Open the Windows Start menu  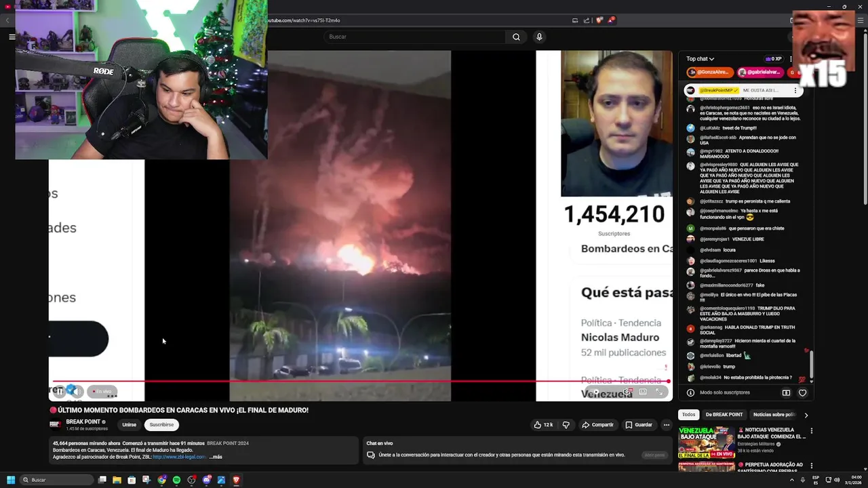coord(11,480)
